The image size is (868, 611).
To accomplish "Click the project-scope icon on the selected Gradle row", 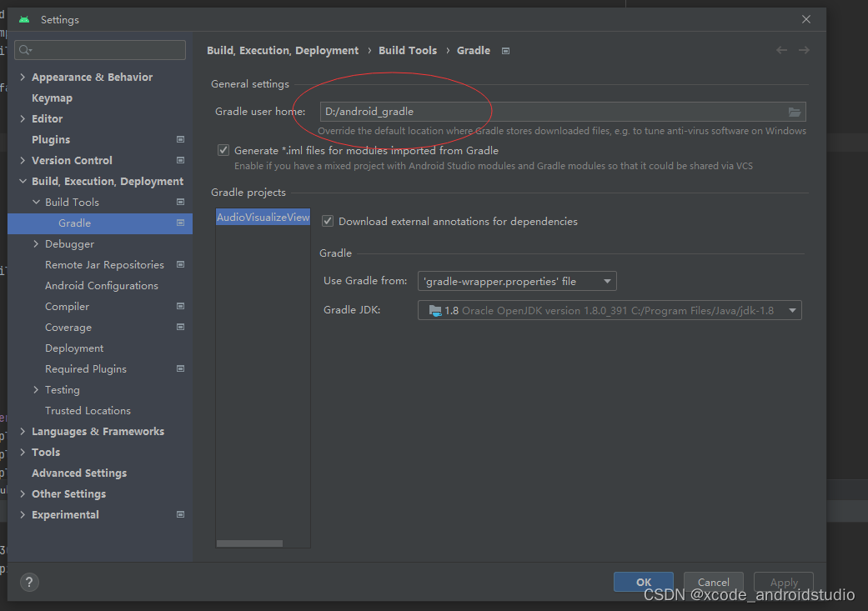I will point(180,223).
